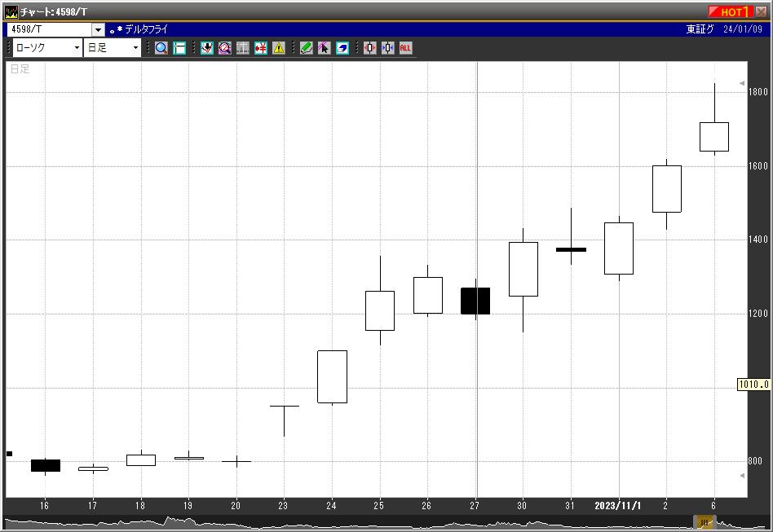Click the grayed-out table icon
The width and height of the screenshot is (773, 532).
(242, 48)
